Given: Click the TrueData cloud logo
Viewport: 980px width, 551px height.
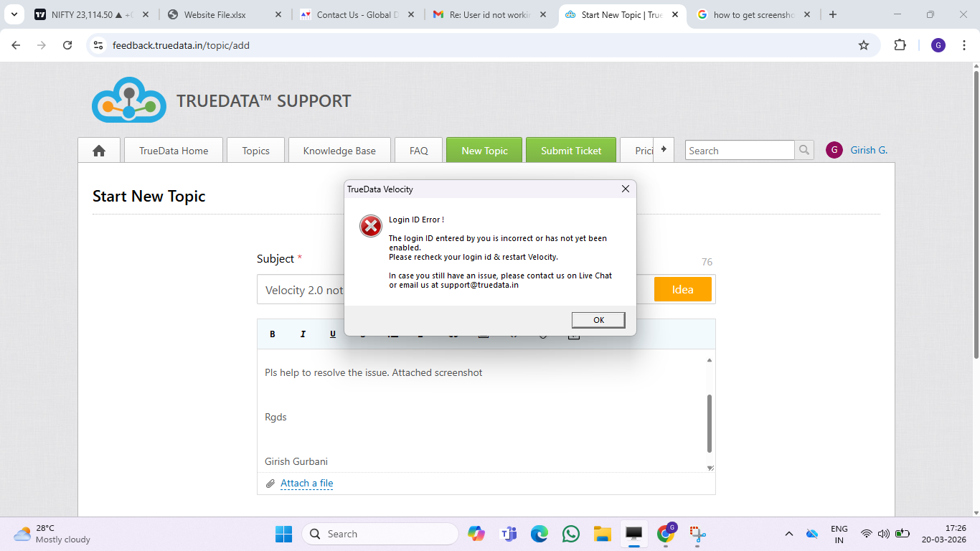Looking at the screenshot, I should 129,100.
